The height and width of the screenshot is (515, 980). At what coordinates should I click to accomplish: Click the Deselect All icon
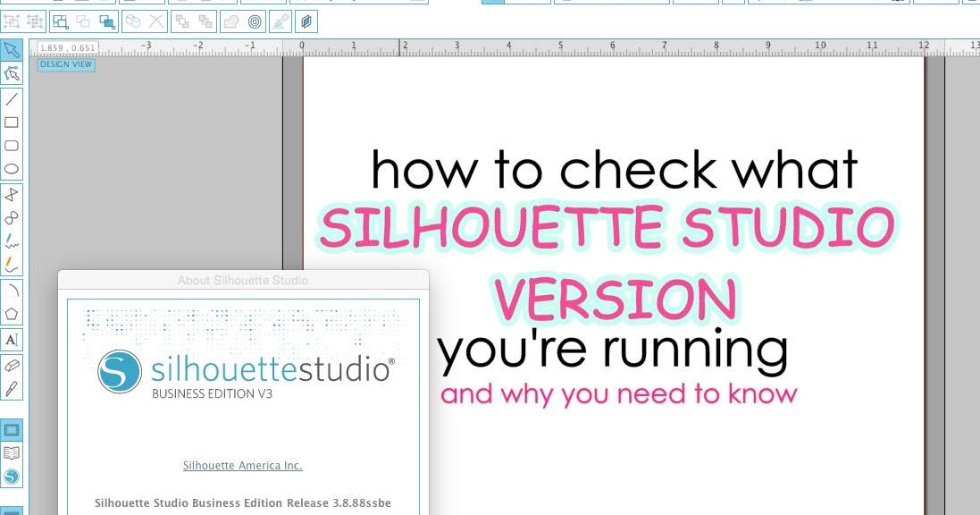coord(84,21)
